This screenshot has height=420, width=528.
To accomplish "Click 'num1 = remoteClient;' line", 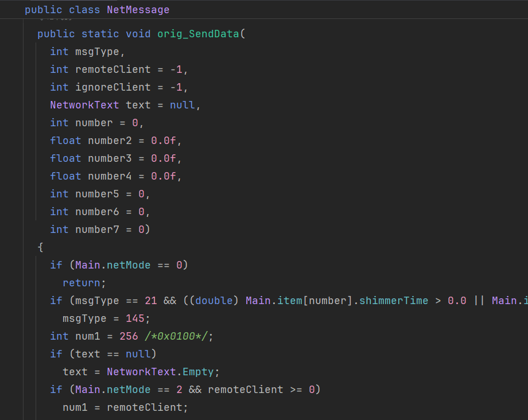I will pos(125,407).
